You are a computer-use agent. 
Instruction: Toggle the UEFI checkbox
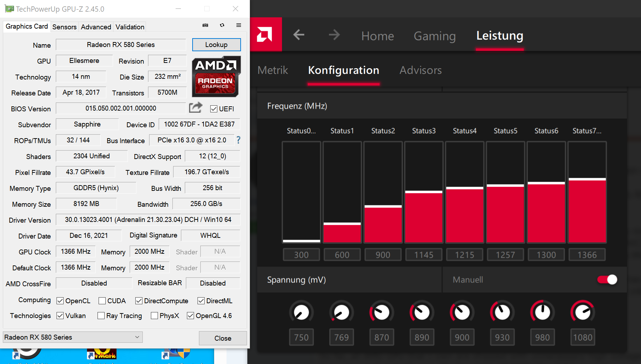pyautogui.click(x=213, y=109)
